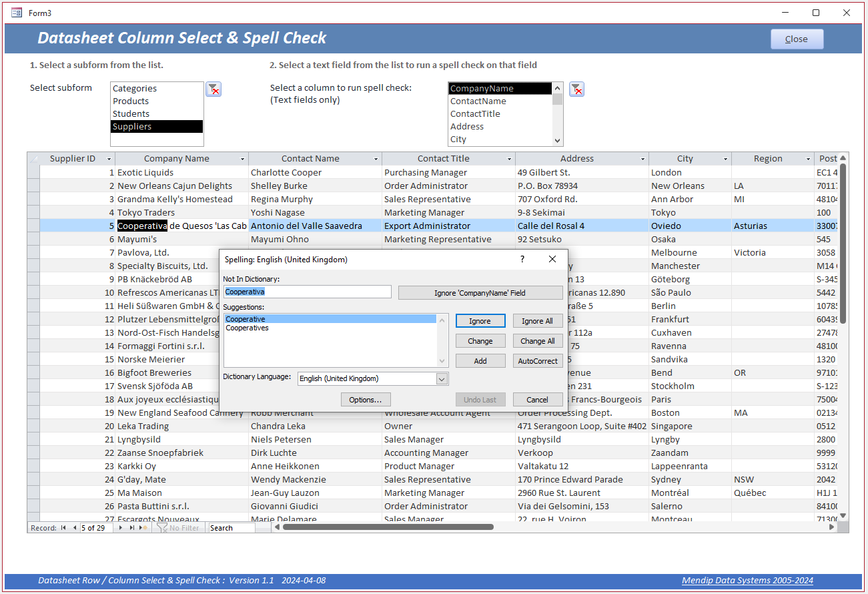Cancel the spelling check

coord(538,400)
